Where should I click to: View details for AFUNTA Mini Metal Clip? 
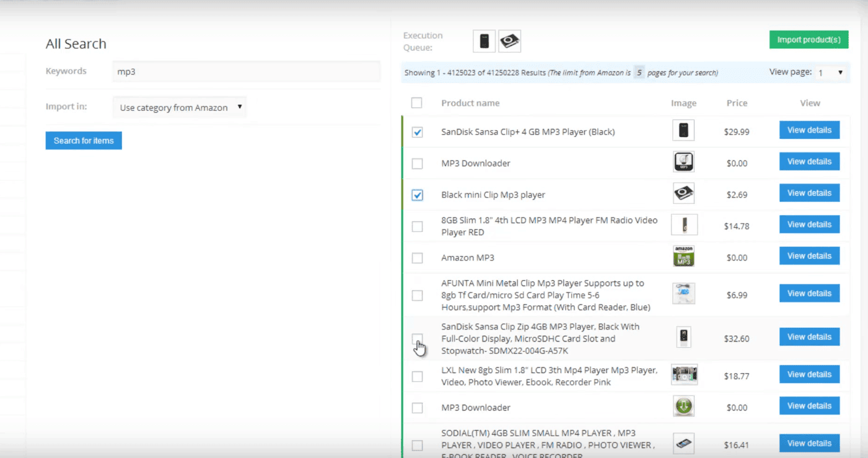tap(809, 293)
